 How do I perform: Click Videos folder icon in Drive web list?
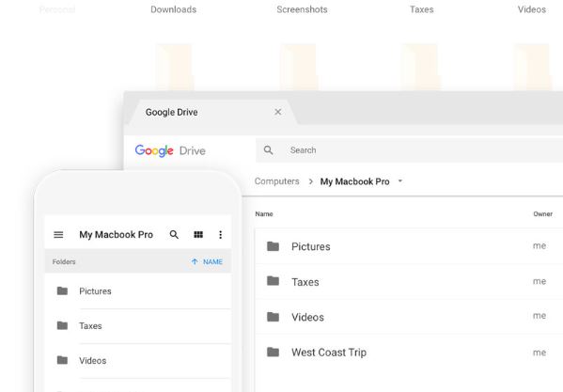click(273, 317)
